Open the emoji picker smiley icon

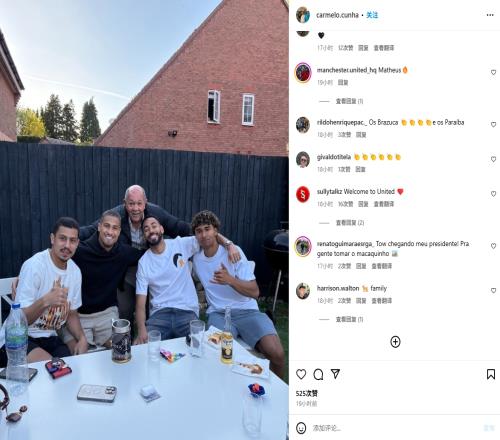[301, 428]
